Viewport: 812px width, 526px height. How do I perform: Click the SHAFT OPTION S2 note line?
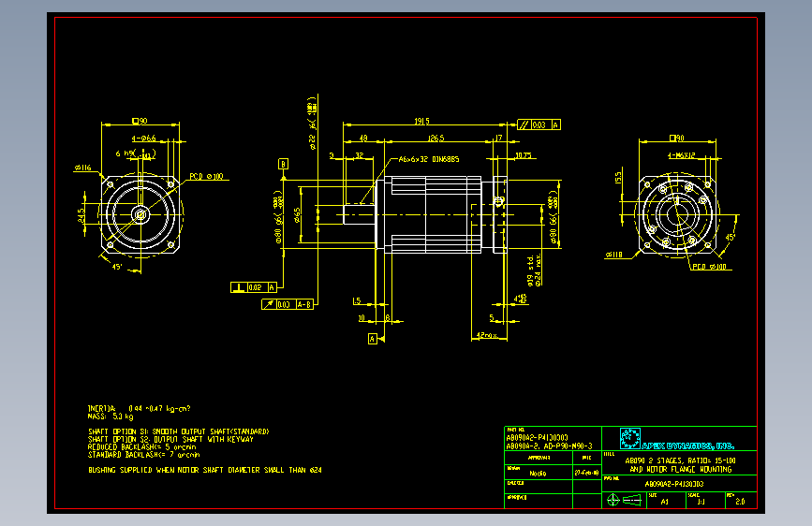170,439
